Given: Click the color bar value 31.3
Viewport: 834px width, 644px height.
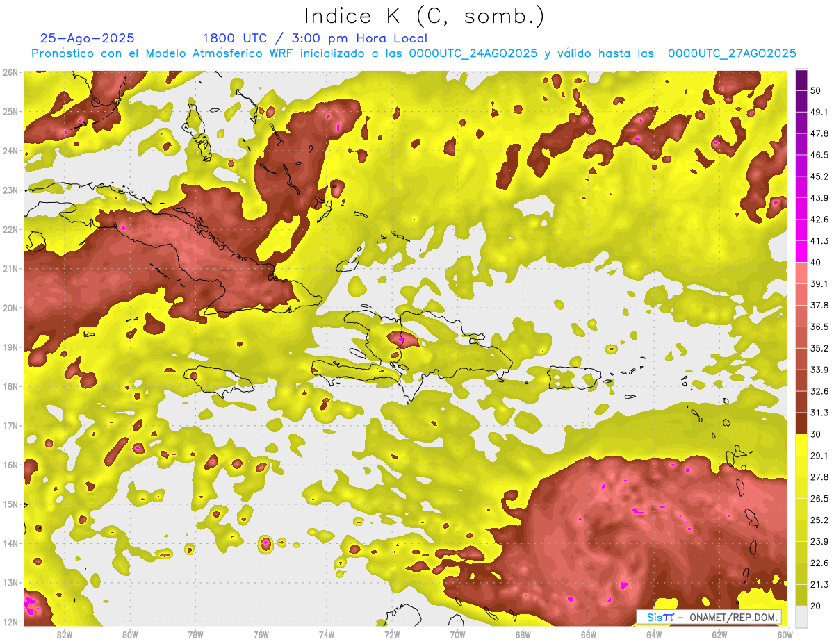Looking at the screenshot, I should 819,413.
